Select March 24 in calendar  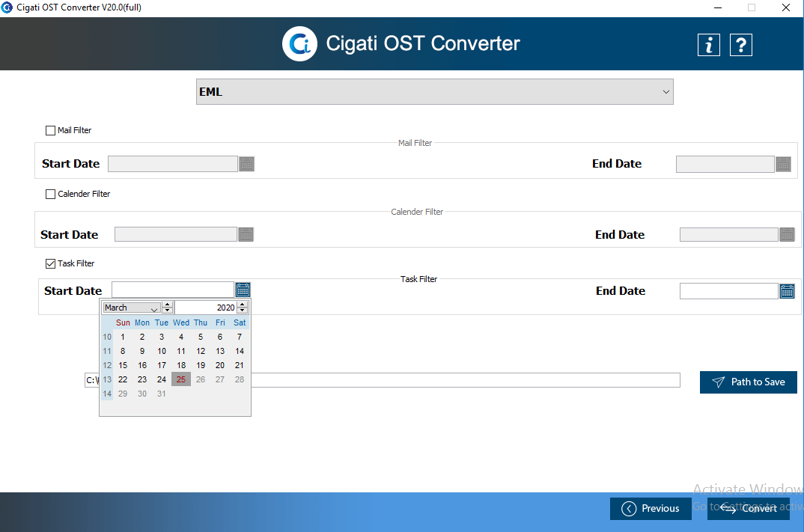click(162, 379)
